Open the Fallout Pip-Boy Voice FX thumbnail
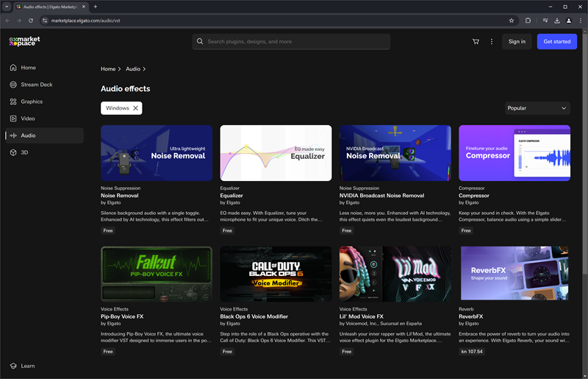588x379 pixels. (157, 274)
